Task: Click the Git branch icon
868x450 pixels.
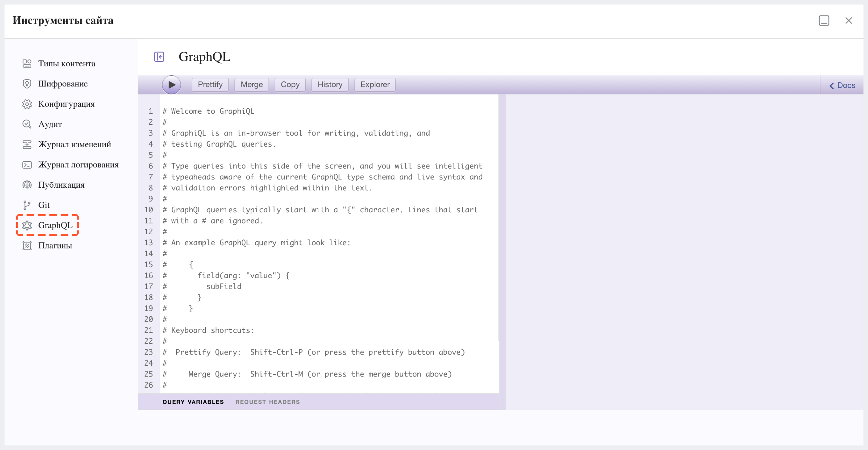Action: (27, 205)
